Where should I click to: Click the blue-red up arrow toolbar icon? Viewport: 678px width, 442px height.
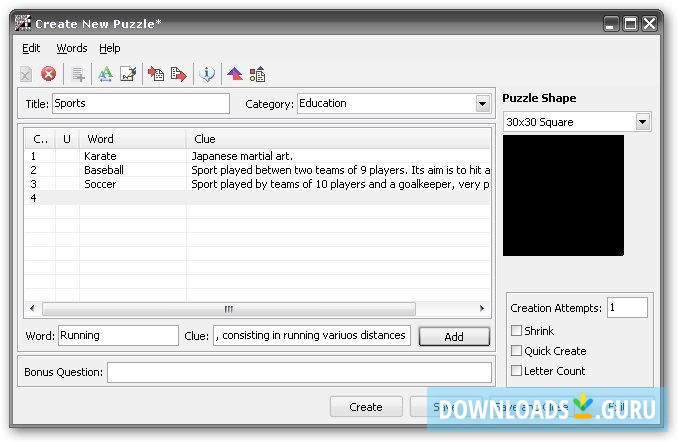[x=235, y=74]
